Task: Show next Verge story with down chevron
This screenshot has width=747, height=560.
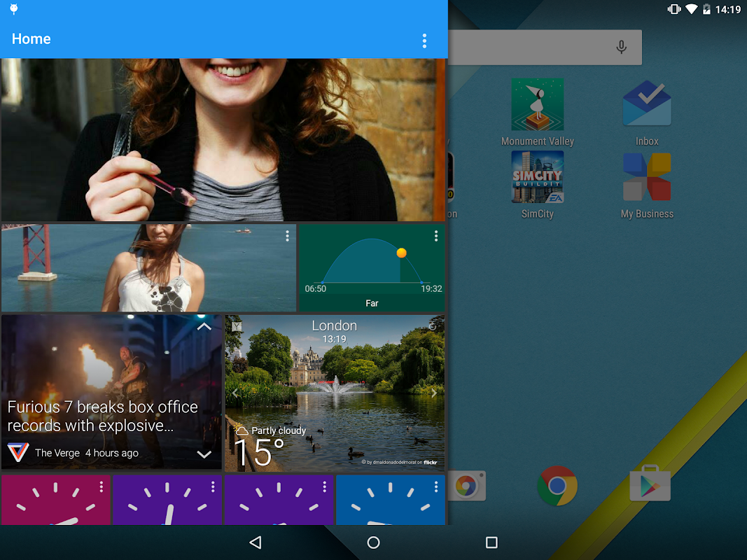Action: click(204, 454)
